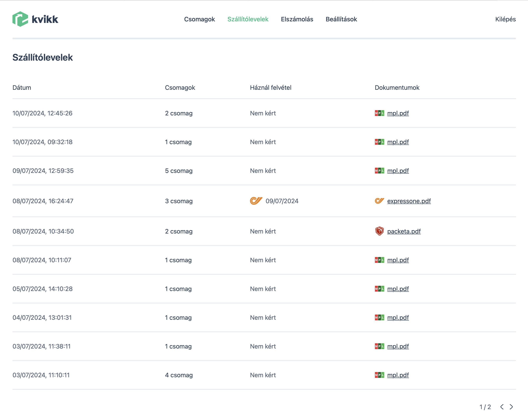Download the packeta.pdf document
The image size is (528, 420).
[404, 231]
